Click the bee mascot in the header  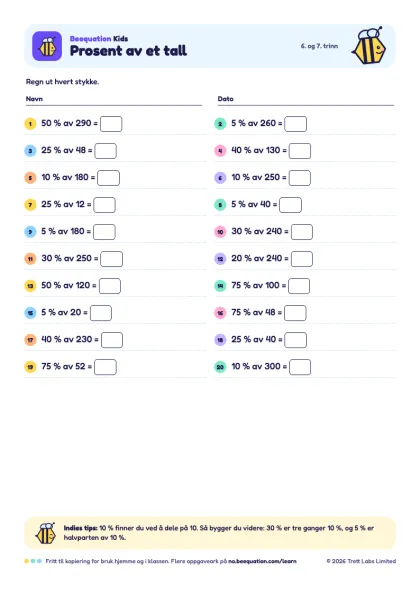tap(369, 46)
